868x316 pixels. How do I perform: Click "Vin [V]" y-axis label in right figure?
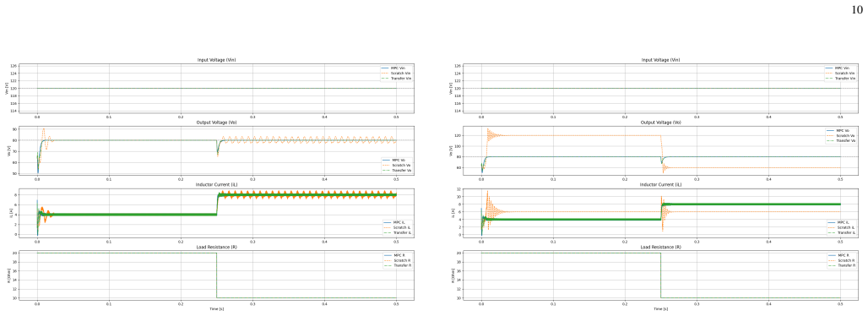(x=451, y=88)
